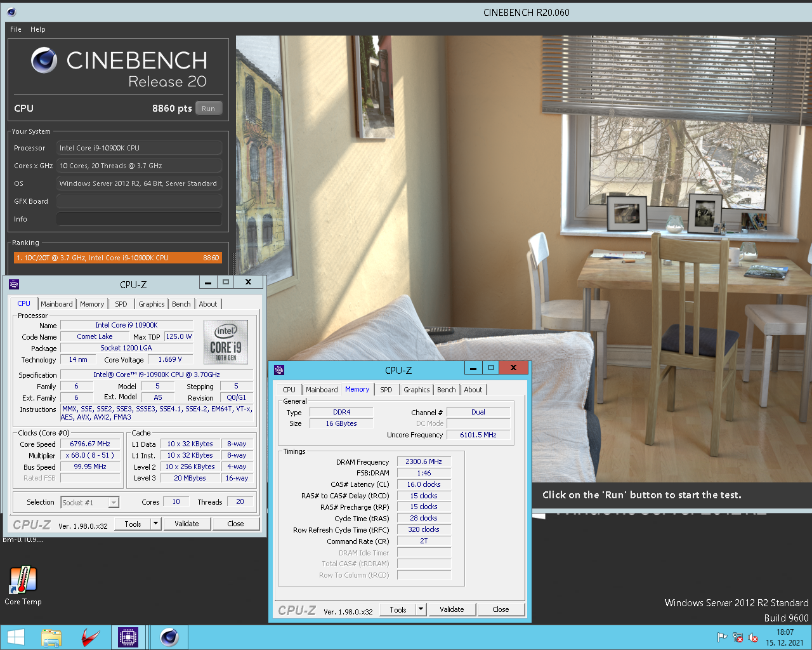Open Mainboard tab in Memory CPU-Z window
812x650 pixels.
click(322, 390)
